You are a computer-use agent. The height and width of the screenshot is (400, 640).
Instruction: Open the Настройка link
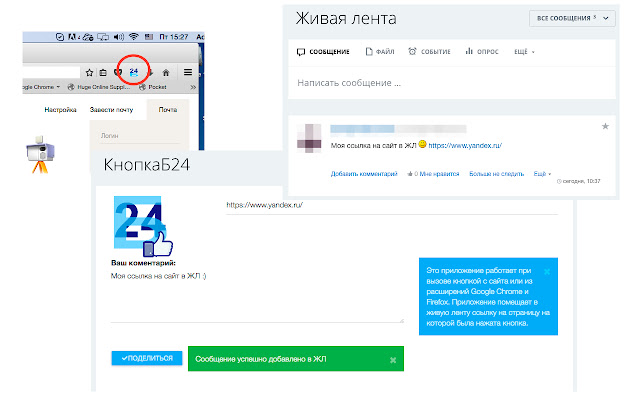point(60,109)
